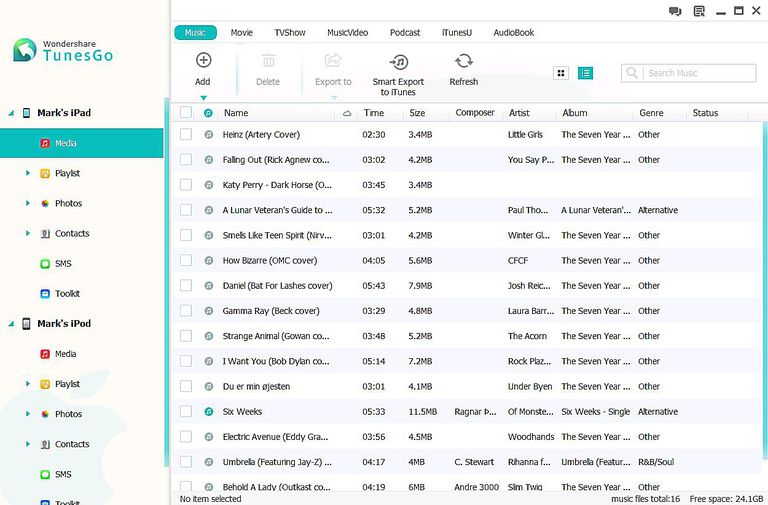Switch to the iTunesU tab
The image size is (768, 505).
[457, 33]
